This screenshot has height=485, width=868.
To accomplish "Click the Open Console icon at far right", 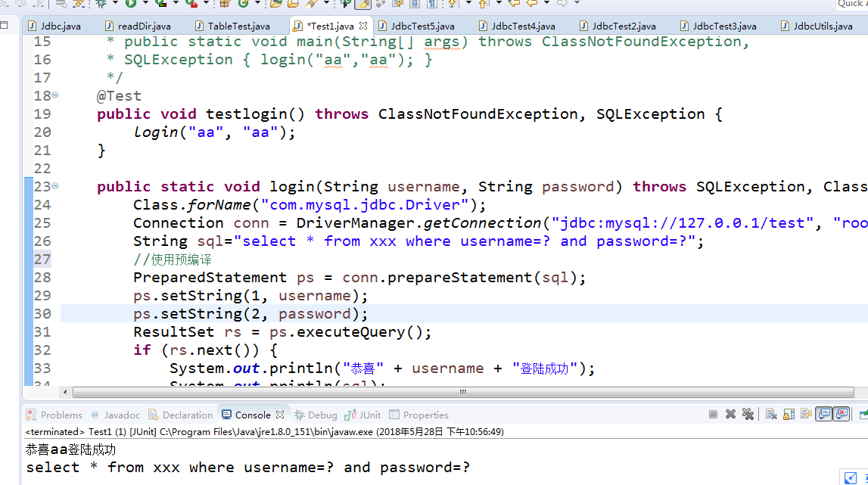I will [x=863, y=414].
